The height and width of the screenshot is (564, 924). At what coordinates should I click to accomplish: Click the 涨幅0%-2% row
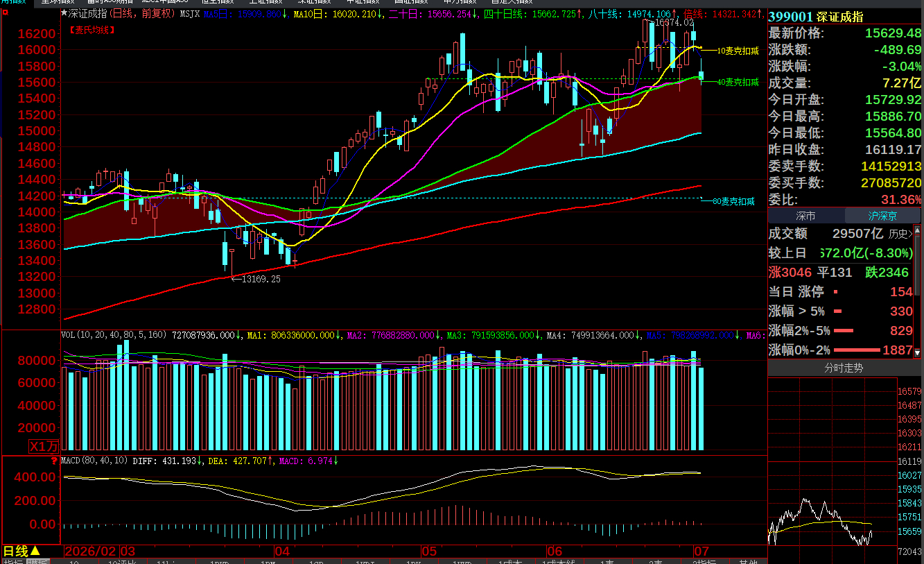[x=841, y=350]
